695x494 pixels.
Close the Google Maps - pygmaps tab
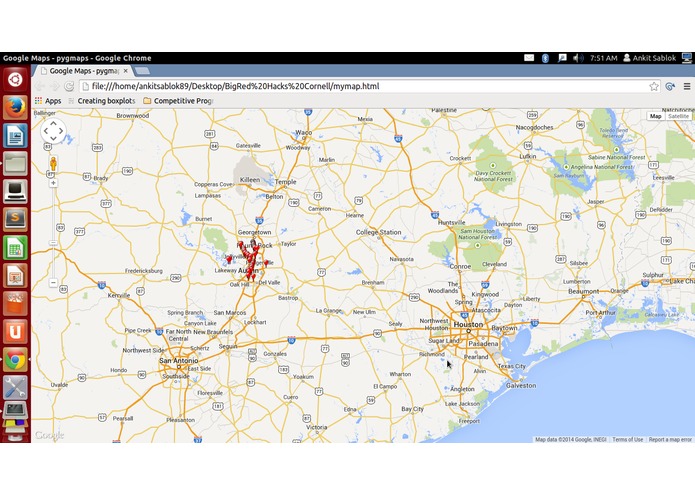(x=125, y=71)
